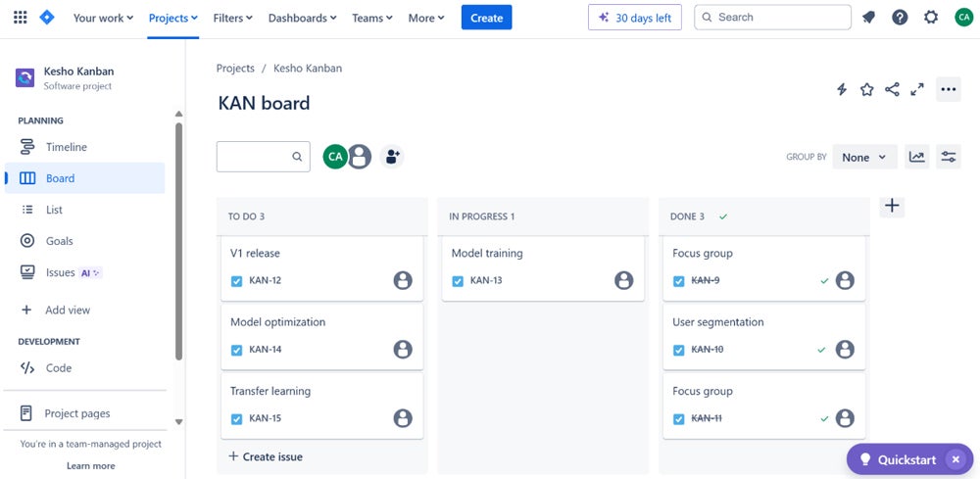Open Goals in the sidebar
Image resolution: width=980 pixels, height=479 pixels.
click(84, 241)
